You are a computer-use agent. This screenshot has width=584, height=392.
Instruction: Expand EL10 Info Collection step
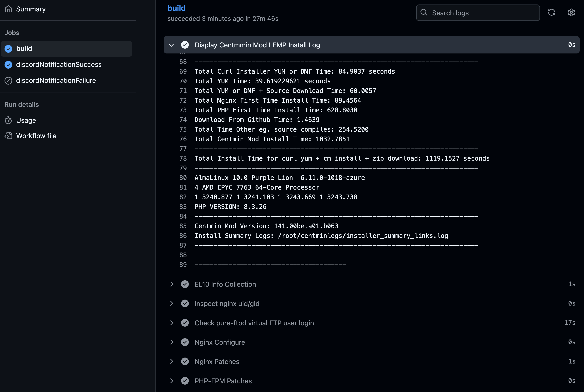172,284
